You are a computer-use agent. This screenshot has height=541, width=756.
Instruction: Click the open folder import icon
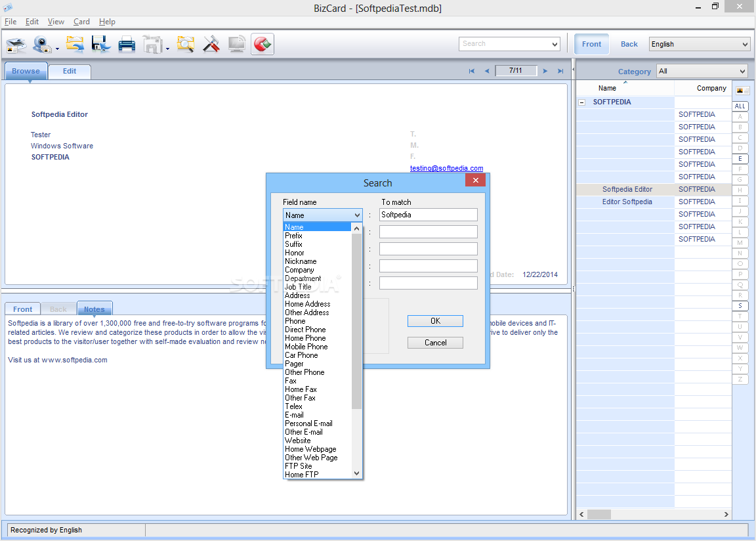[x=75, y=45]
